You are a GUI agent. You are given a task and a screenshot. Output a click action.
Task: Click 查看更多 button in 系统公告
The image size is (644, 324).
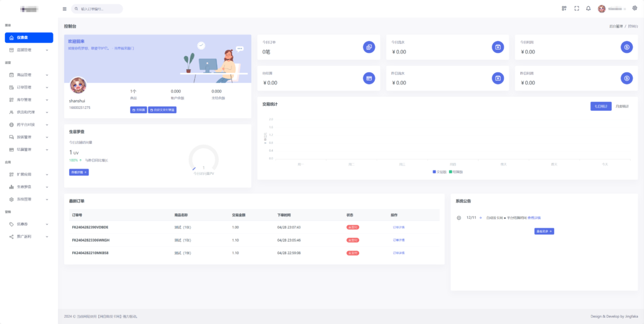click(x=544, y=232)
